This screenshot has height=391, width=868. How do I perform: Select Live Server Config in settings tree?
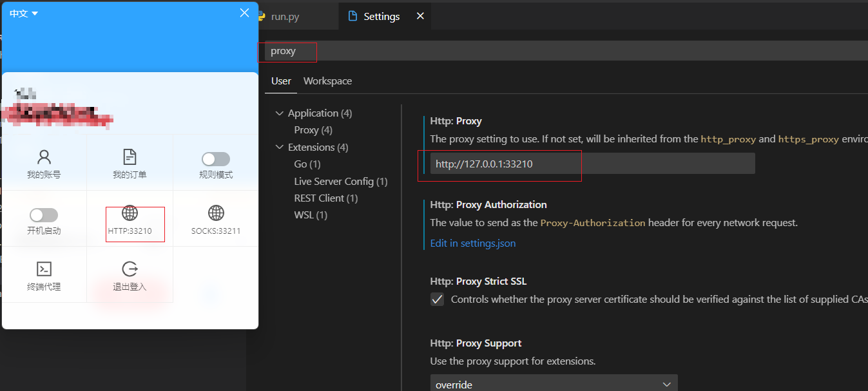point(341,181)
